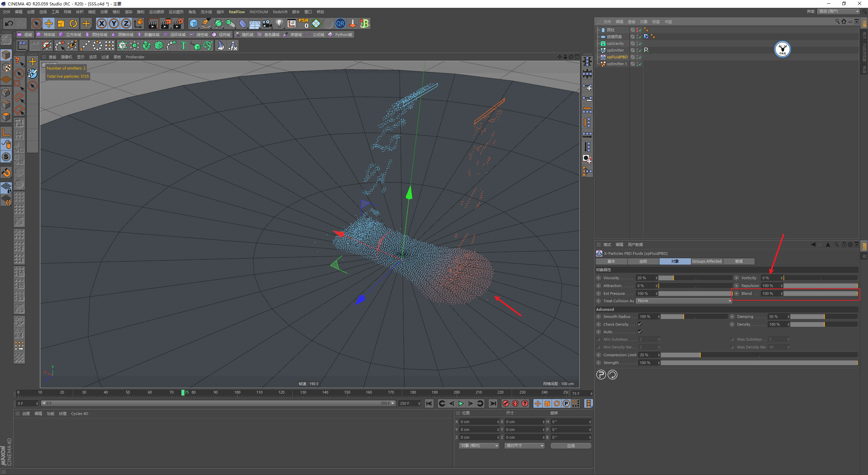The image size is (868, 475).
Task: Click the Undo arrow icon
Action: pyautogui.click(x=9, y=23)
